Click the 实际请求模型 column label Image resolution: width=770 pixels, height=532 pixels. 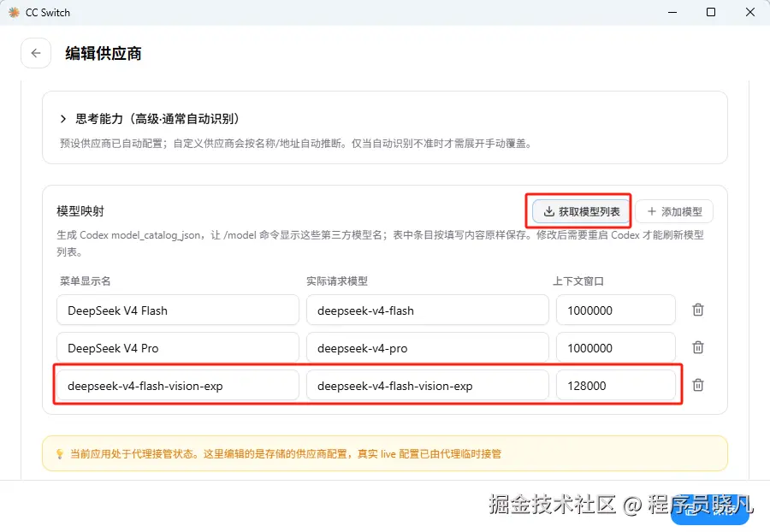pyautogui.click(x=337, y=281)
